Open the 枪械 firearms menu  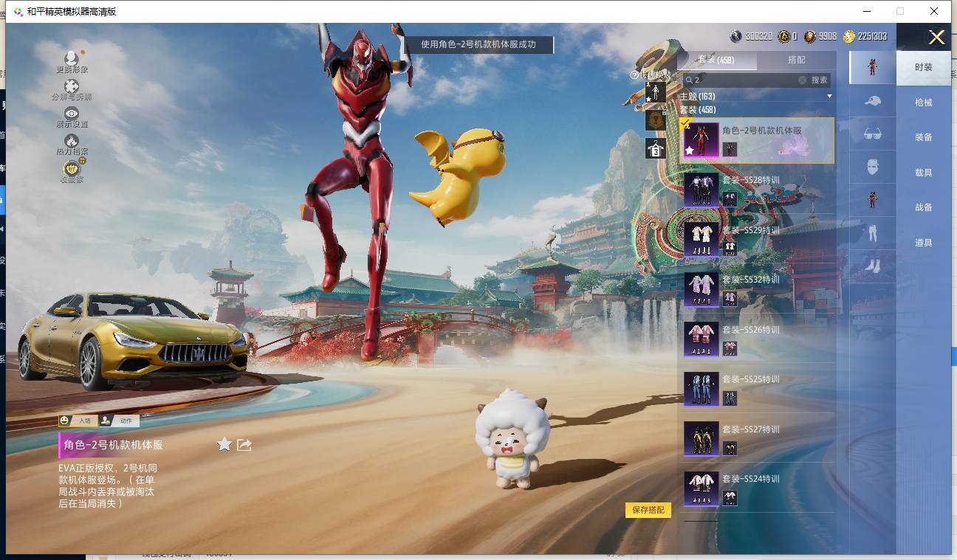924,103
